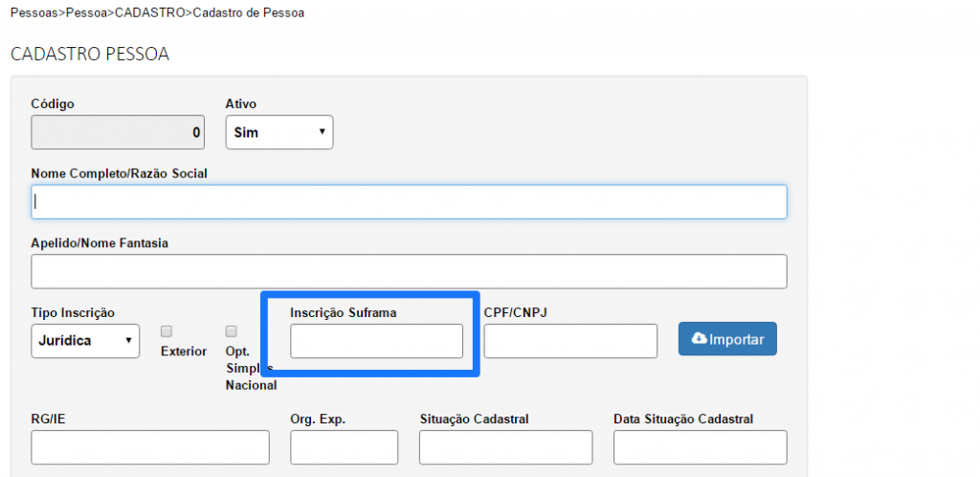This screenshot has width=980, height=477.
Task: Open the Ativo dropdown showing Sim
Action: point(278,132)
